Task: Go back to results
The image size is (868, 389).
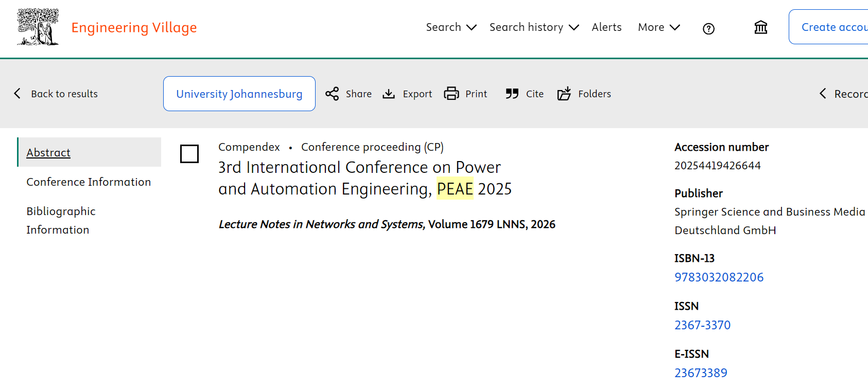Action: point(56,94)
